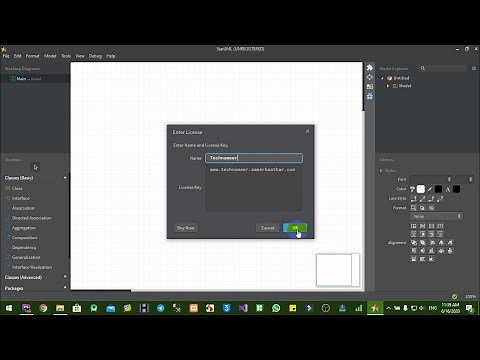Click the crosshair navigator icon in right toolbar
The height and width of the screenshot is (360, 480).
[370, 77]
